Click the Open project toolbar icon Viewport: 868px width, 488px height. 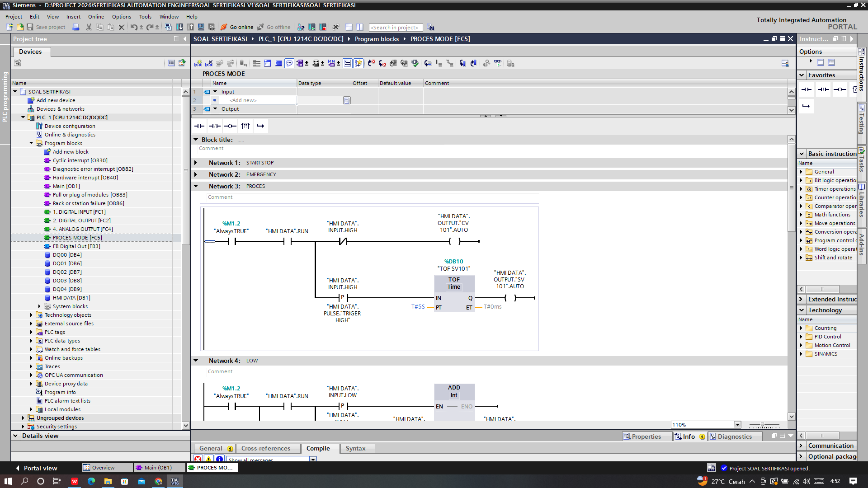19,27
